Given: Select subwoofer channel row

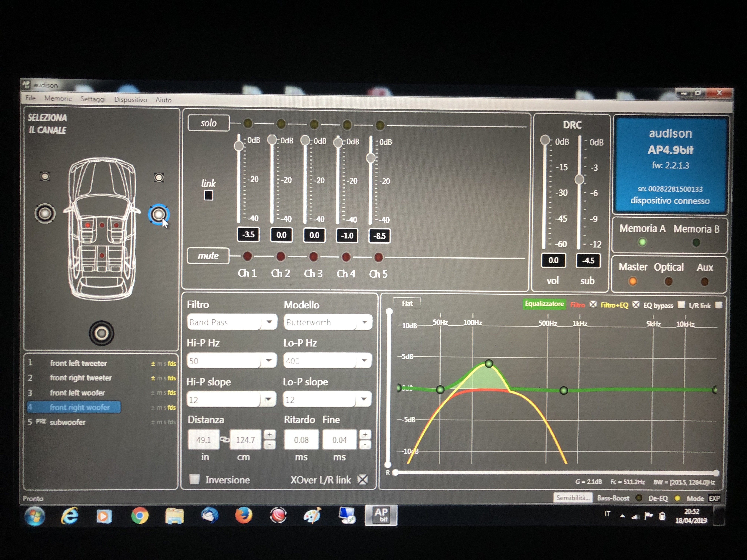Looking at the screenshot, I should pos(102,422).
